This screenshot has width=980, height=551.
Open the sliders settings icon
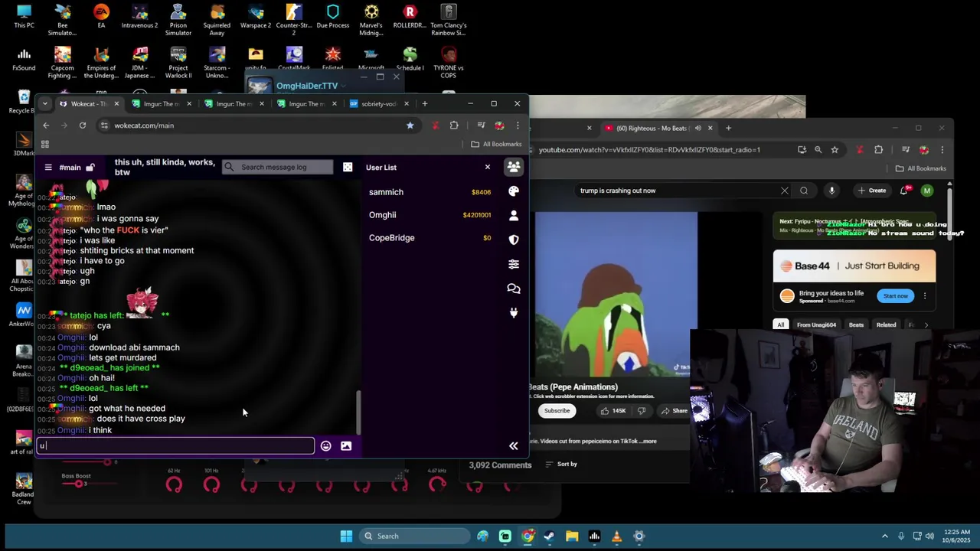pos(514,264)
